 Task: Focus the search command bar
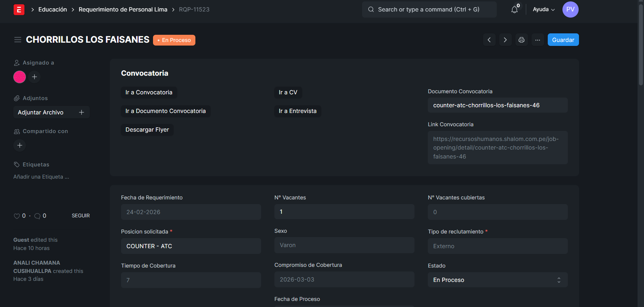coord(429,10)
